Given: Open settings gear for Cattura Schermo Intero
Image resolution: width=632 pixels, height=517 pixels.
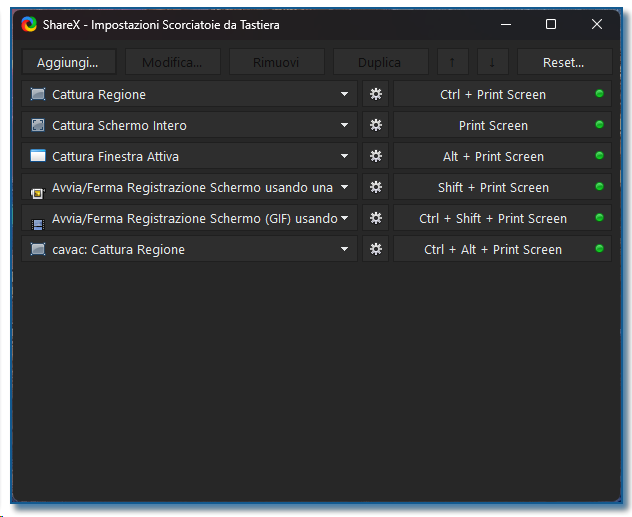Looking at the screenshot, I should pos(375,125).
